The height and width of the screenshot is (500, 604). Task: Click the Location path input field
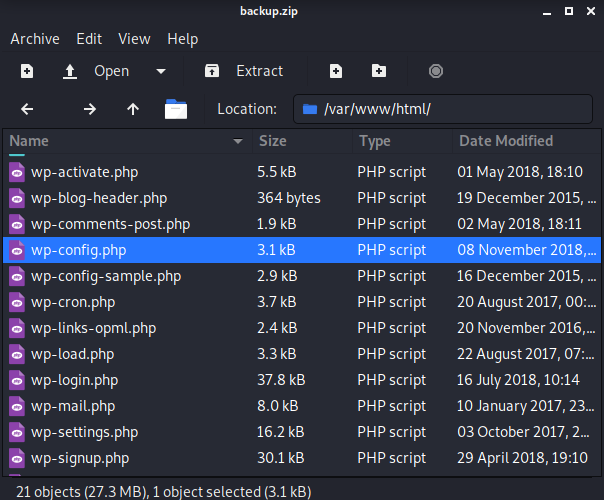coord(443,109)
